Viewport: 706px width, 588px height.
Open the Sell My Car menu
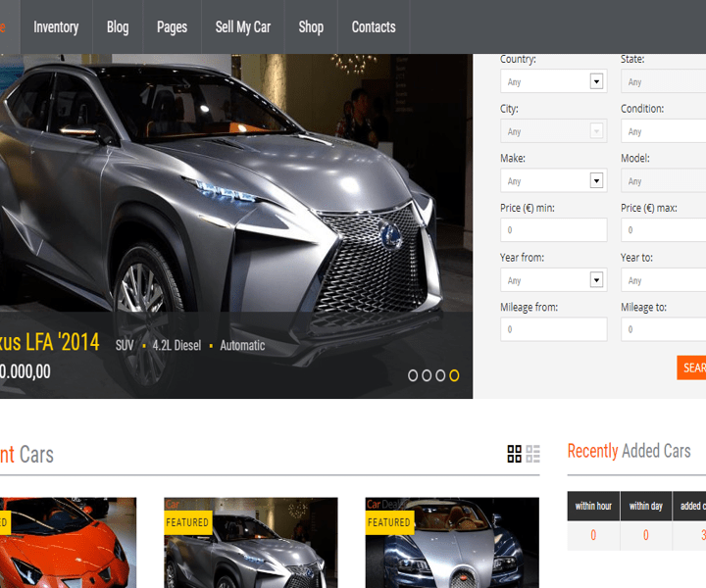(243, 26)
